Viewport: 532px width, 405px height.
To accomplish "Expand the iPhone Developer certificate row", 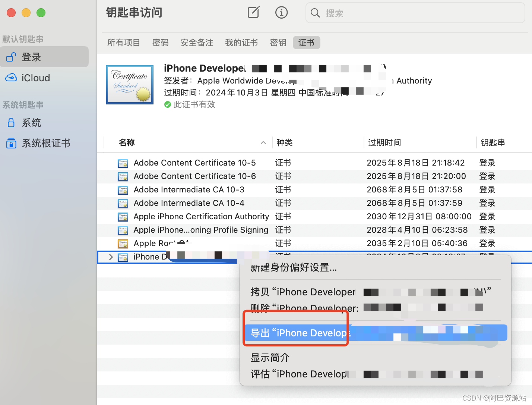I will click(x=111, y=257).
